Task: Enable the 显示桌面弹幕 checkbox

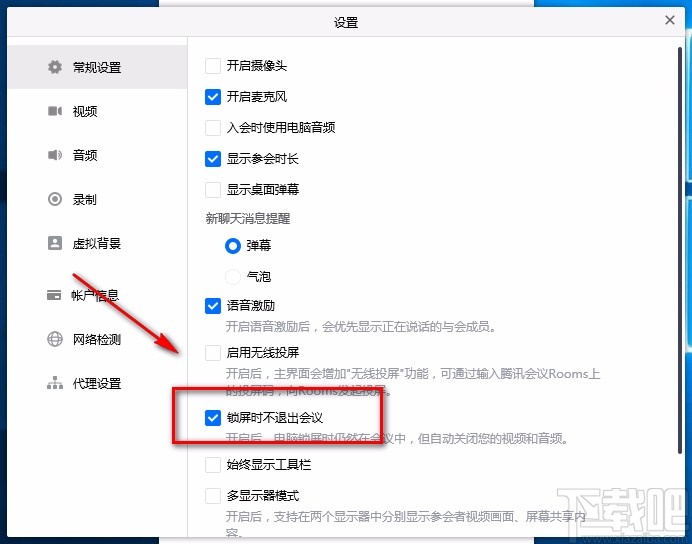Action: pyautogui.click(x=213, y=190)
